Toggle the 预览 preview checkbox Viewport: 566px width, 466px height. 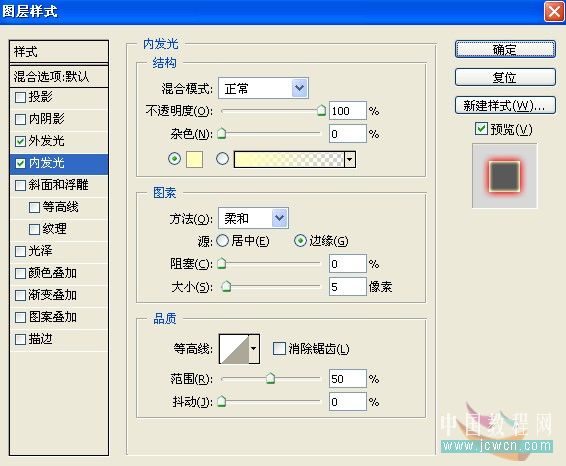pos(481,129)
